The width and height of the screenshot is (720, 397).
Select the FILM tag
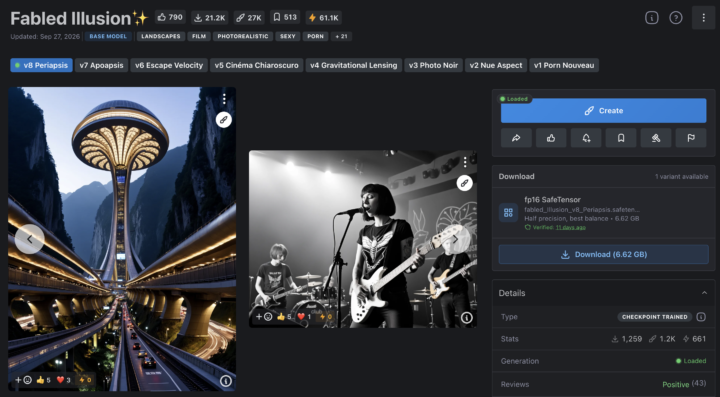click(x=199, y=36)
